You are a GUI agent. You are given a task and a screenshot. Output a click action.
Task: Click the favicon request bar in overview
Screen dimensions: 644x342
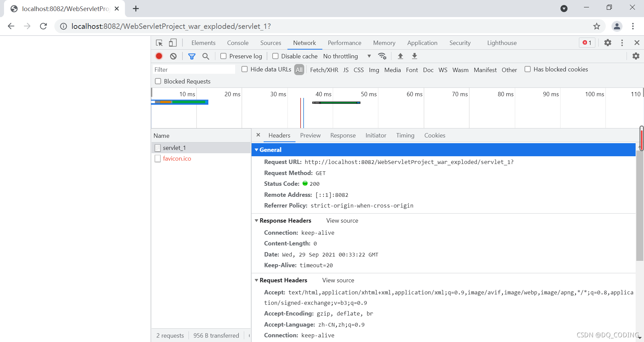point(336,103)
